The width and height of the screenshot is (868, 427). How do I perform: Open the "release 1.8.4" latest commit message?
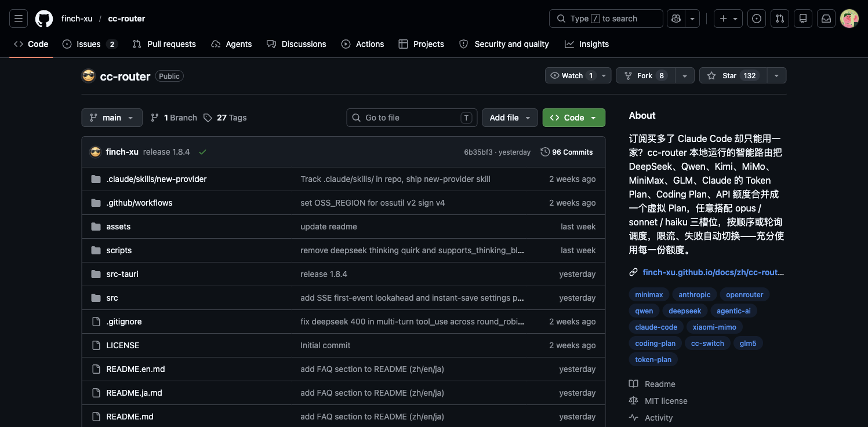pyautogui.click(x=166, y=152)
